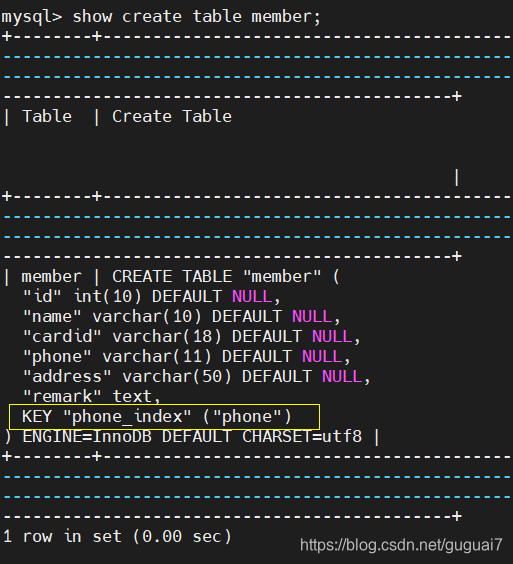Screen dimensions: 513x564
Task: Click the "address" varchar(50) line
Action: pos(196,377)
